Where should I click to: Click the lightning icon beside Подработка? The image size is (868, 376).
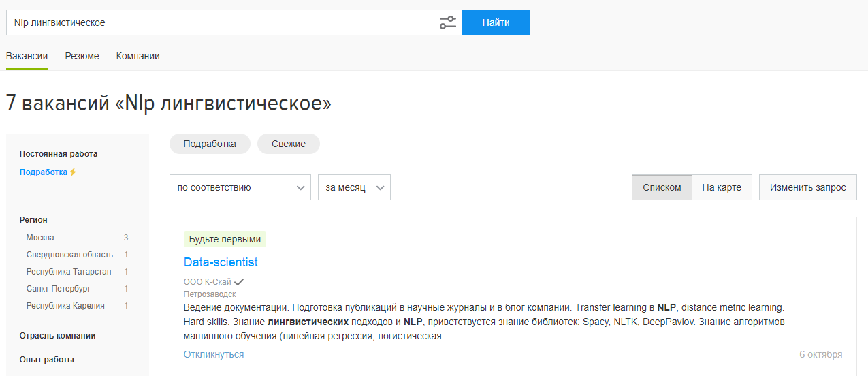[74, 172]
